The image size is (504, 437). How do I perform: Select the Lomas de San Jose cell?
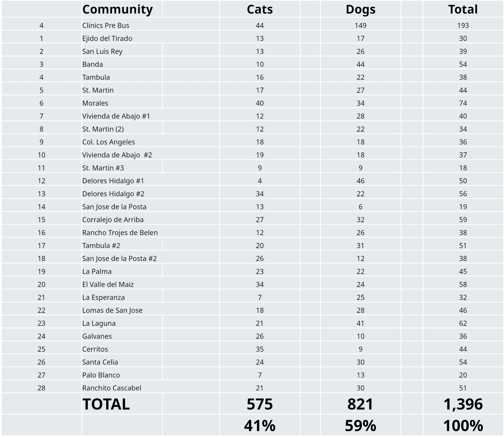[112, 310]
